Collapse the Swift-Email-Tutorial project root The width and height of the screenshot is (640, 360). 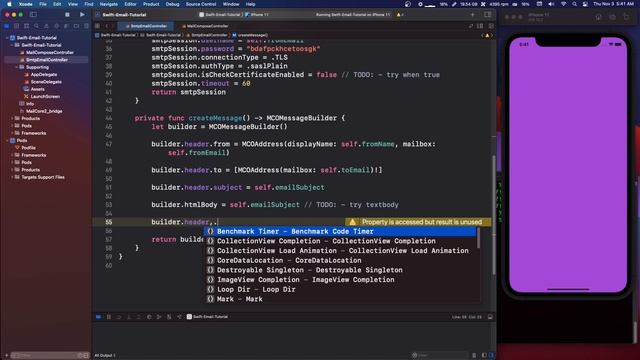pos(7,38)
